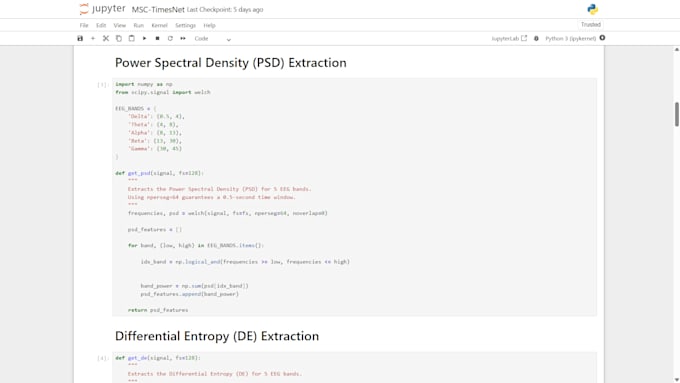Click the 'return psd_features' line

click(x=158, y=310)
